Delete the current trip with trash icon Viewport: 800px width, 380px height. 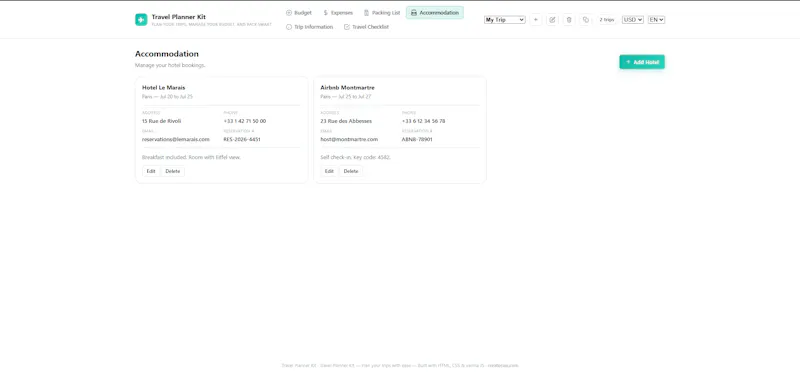(569, 20)
